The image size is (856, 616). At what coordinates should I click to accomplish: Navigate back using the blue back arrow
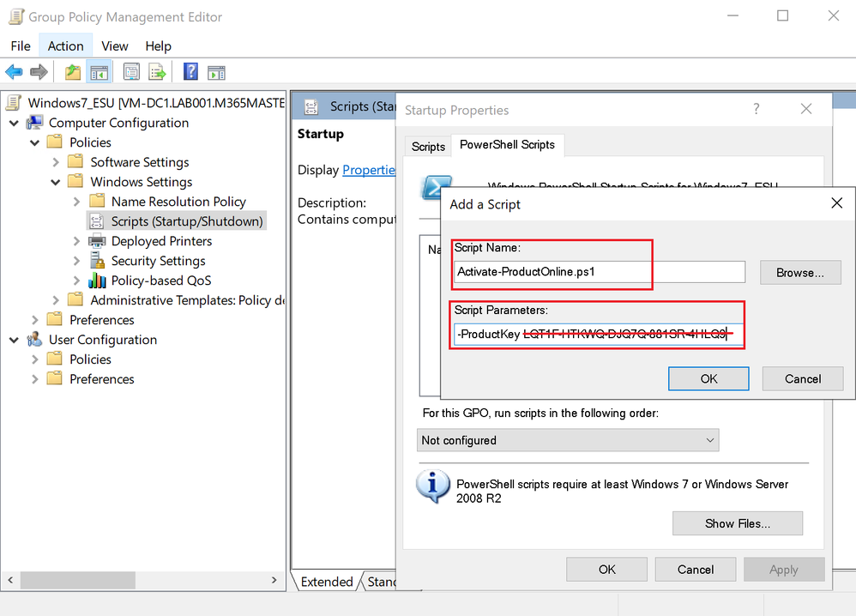pyautogui.click(x=14, y=72)
